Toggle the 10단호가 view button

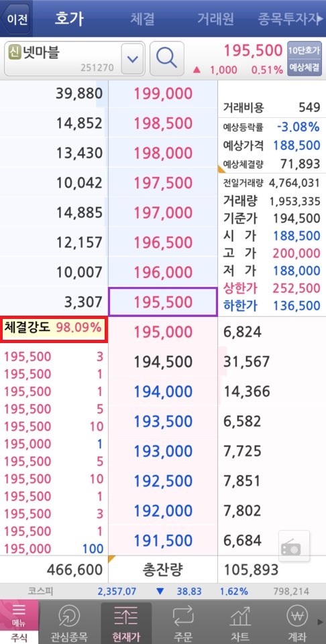click(x=305, y=50)
